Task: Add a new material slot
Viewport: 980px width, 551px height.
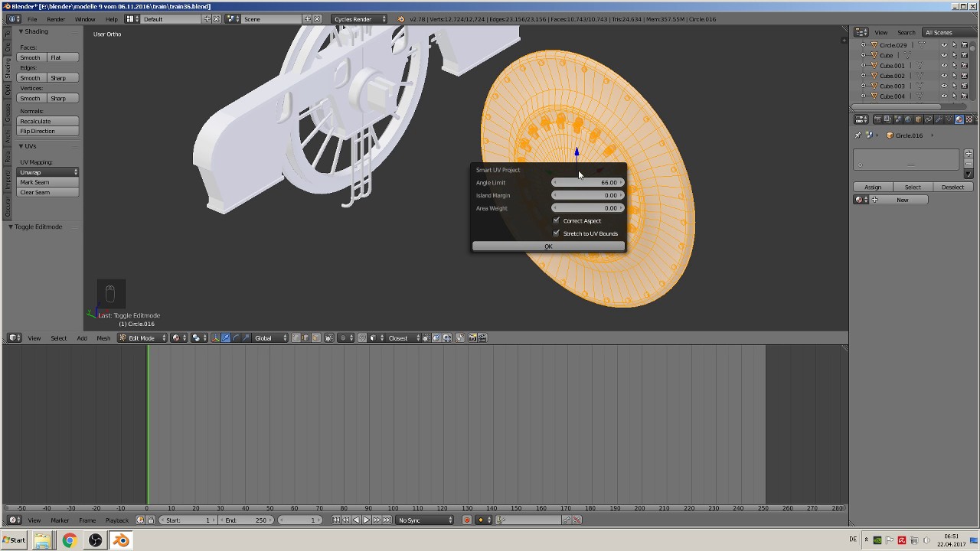Action: click(969, 154)
